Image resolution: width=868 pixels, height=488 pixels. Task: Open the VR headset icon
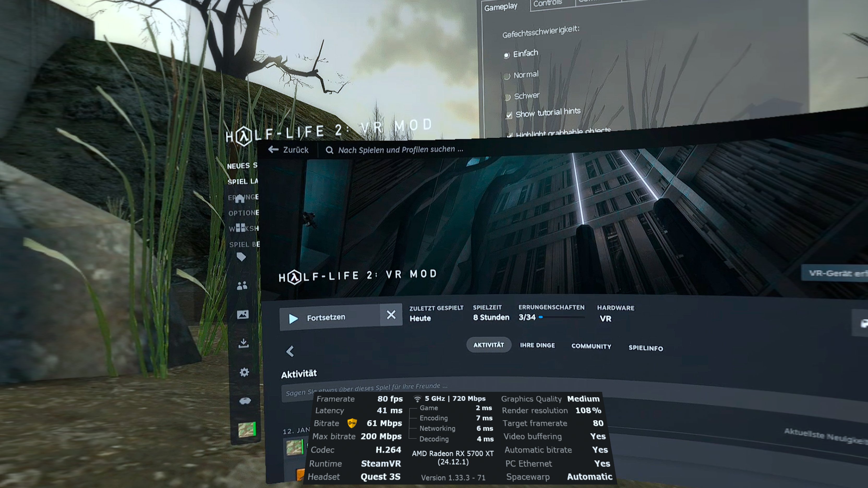(x=245, y=401)
